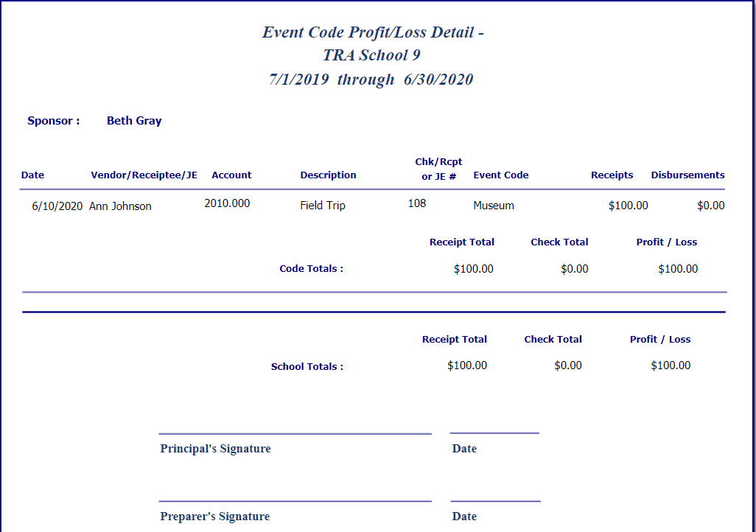Screen dimensions: 756x532
Task: Click 'Check Total' header above School Totals
Action: [553, 340]
